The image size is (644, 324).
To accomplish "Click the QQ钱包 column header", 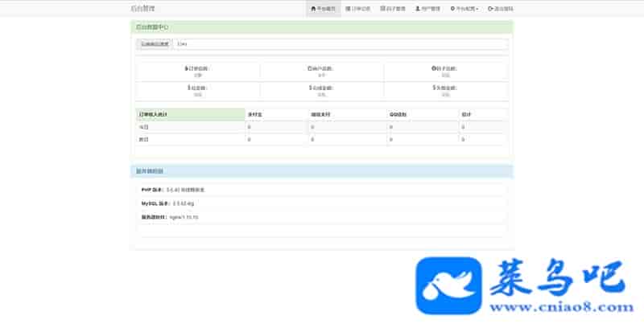I will [423, 114].
